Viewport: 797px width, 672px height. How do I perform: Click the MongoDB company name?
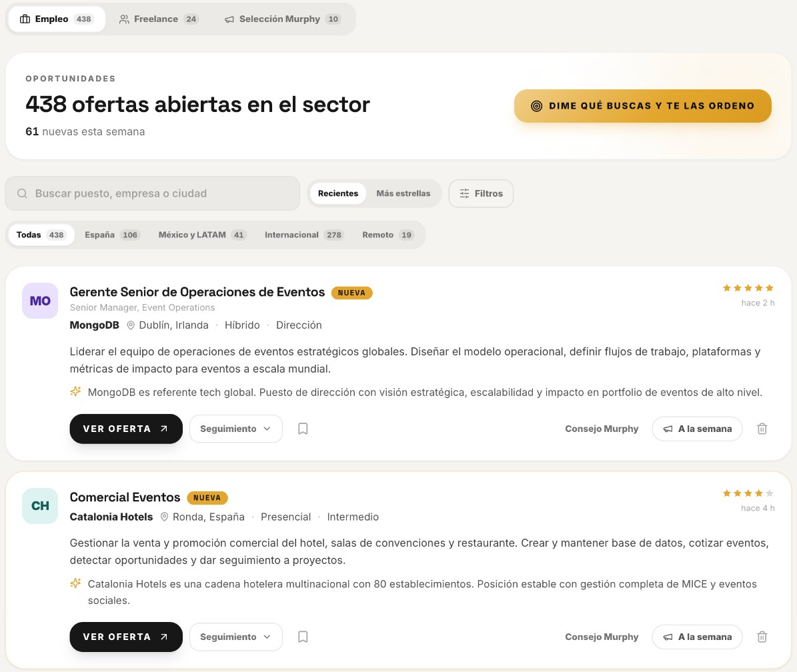(x=95, y=325)
